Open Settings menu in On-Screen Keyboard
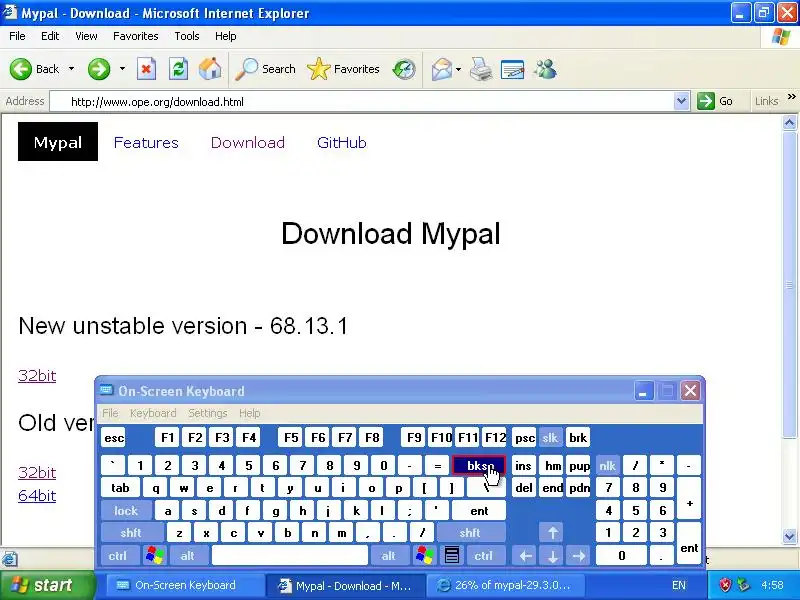The image size is (800, 600). pos(207,413)
